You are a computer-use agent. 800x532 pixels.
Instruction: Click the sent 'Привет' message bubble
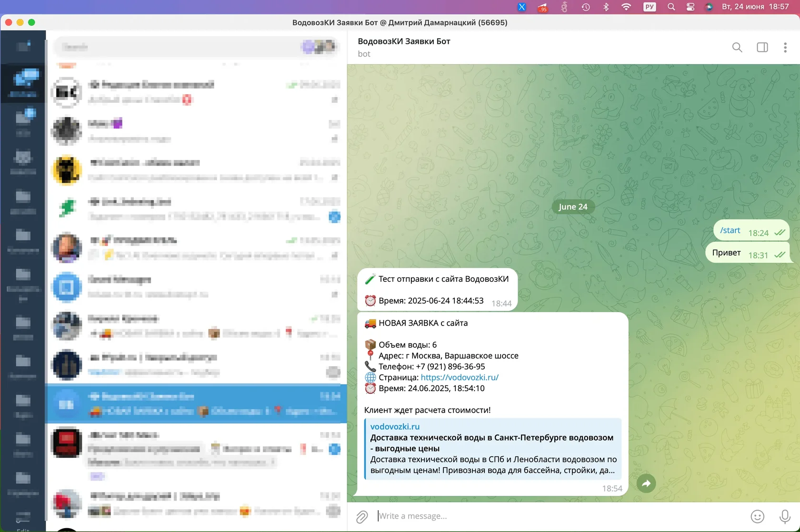[748, 253]
